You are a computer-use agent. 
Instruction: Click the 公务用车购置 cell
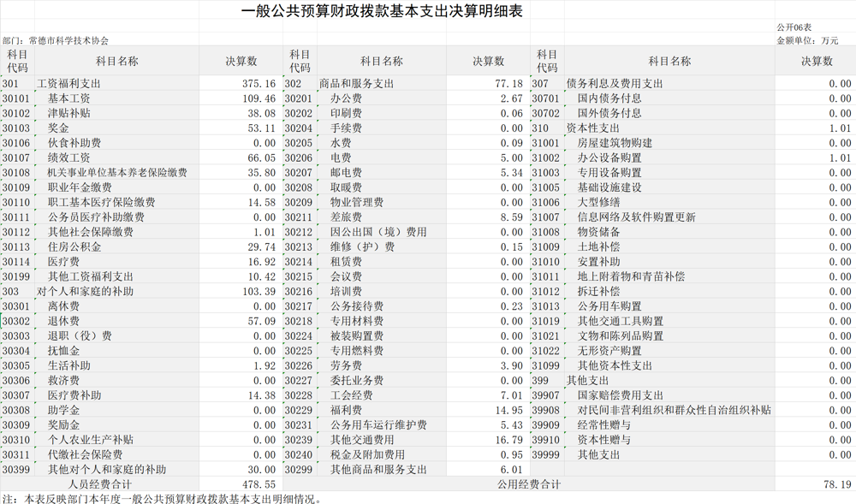(x=609, y=306)
